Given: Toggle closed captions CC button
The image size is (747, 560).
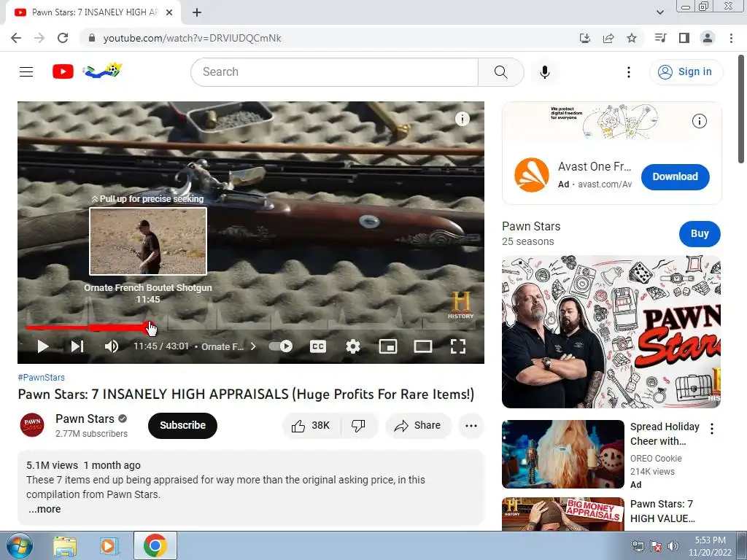Looking at the screenshot, I should (x=318, y=346).
